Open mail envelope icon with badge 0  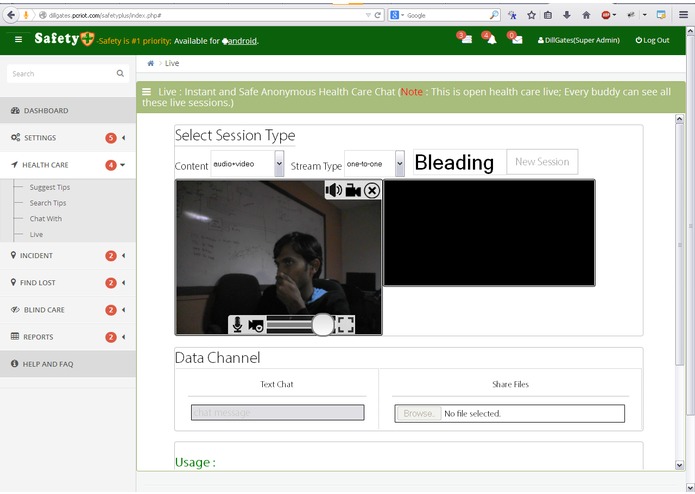(x=515, y=38)
